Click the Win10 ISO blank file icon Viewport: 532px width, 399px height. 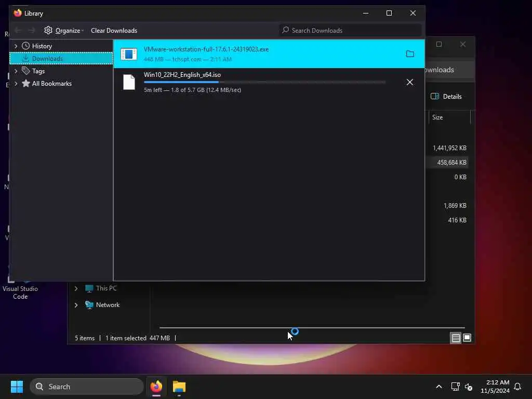(129, 82)
